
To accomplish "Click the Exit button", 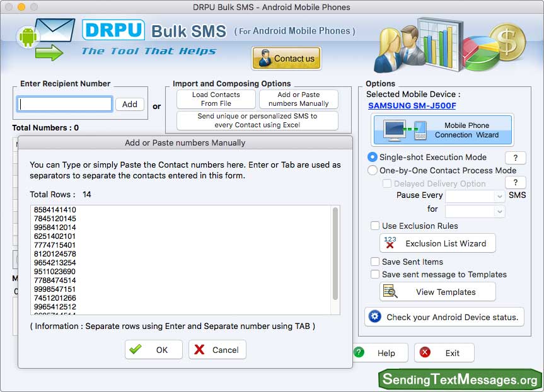I will pyautogui.click(x=444, y=353).
